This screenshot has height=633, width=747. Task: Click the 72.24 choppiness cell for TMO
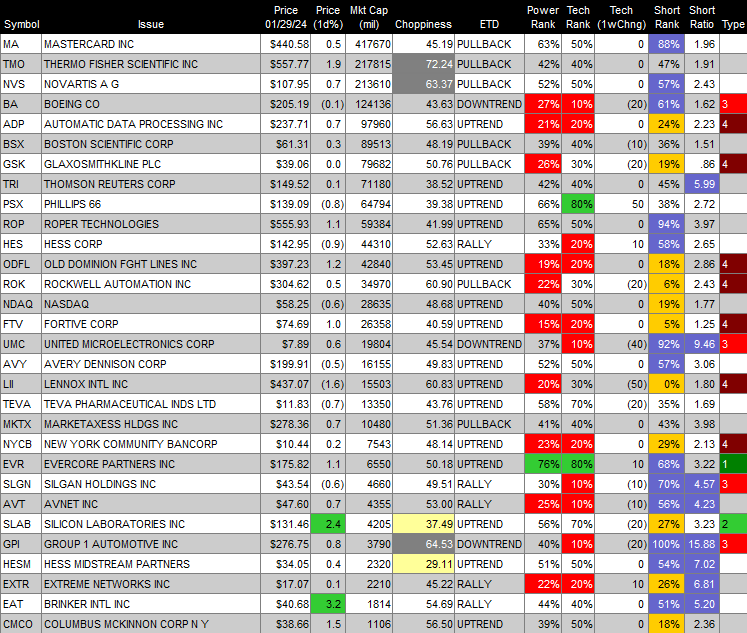pos(423,64)
